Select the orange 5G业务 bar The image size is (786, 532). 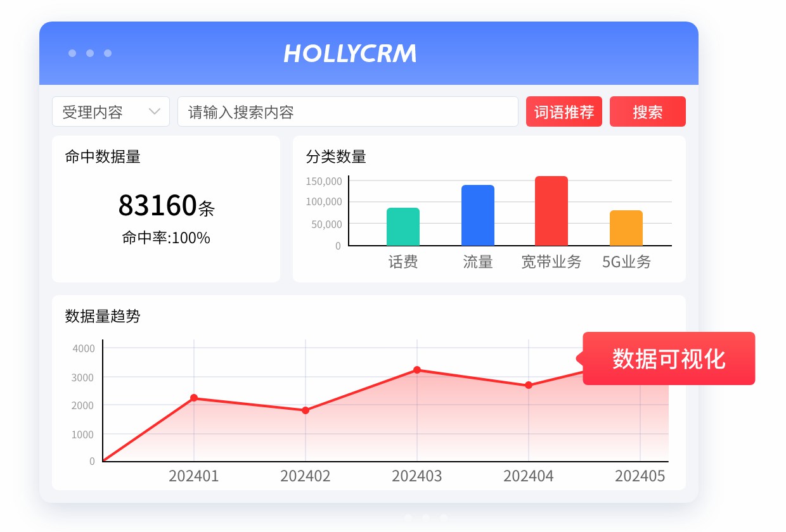[x=626, y=227]
